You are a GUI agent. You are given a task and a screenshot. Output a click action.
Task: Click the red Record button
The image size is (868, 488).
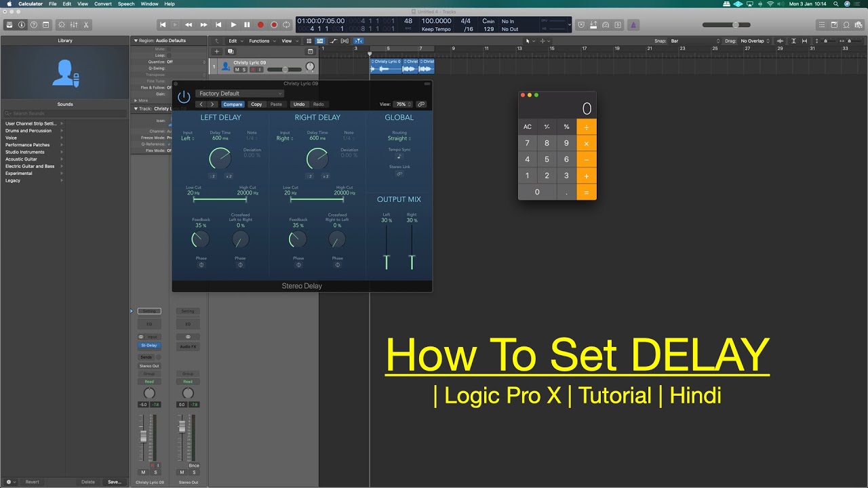click(260, 24)
